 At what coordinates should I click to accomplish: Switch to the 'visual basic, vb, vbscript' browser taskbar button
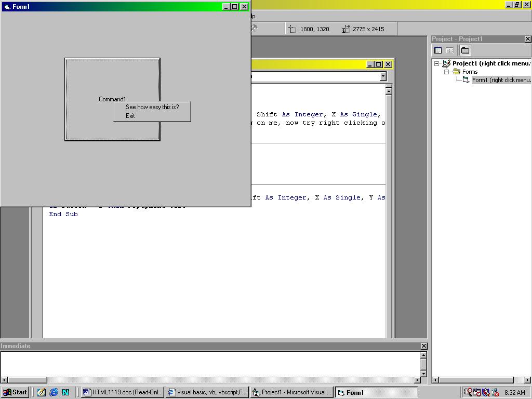(207, 392)
